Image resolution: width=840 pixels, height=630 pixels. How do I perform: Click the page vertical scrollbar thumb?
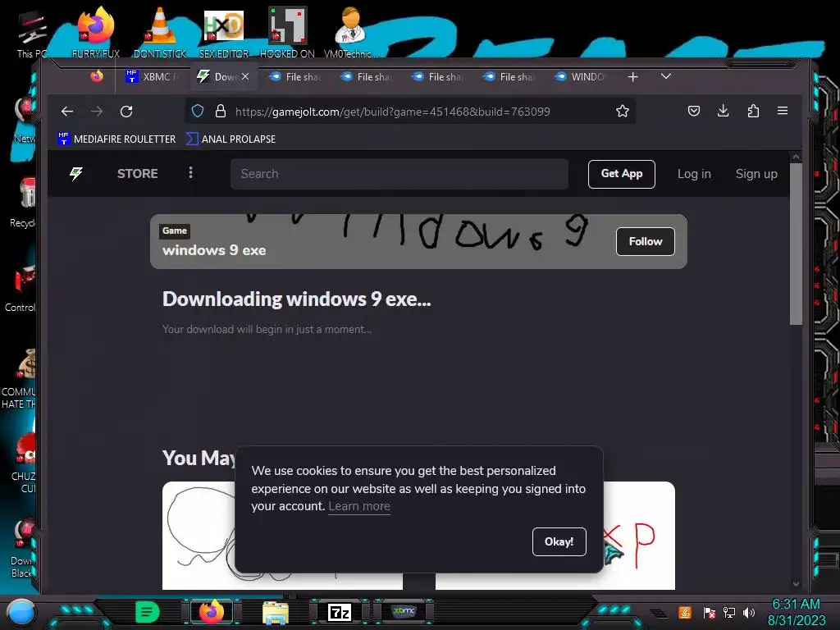pyautogui.click(x=796, y=244)
